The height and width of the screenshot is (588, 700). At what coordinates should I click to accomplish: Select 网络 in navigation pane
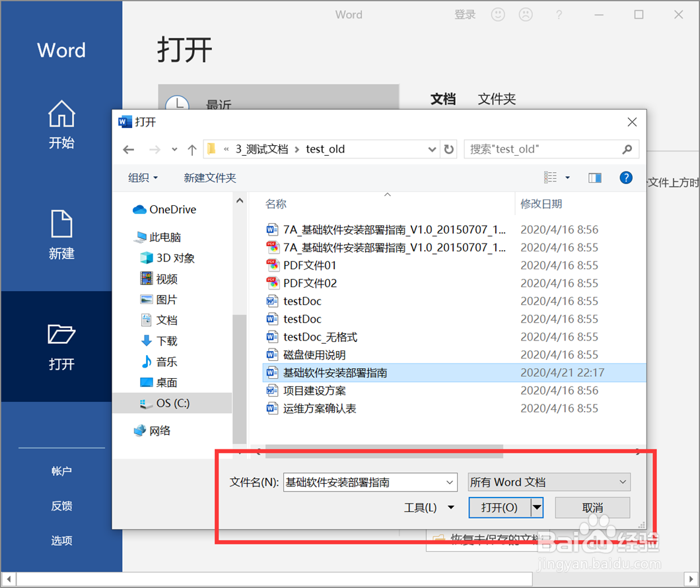153,430
